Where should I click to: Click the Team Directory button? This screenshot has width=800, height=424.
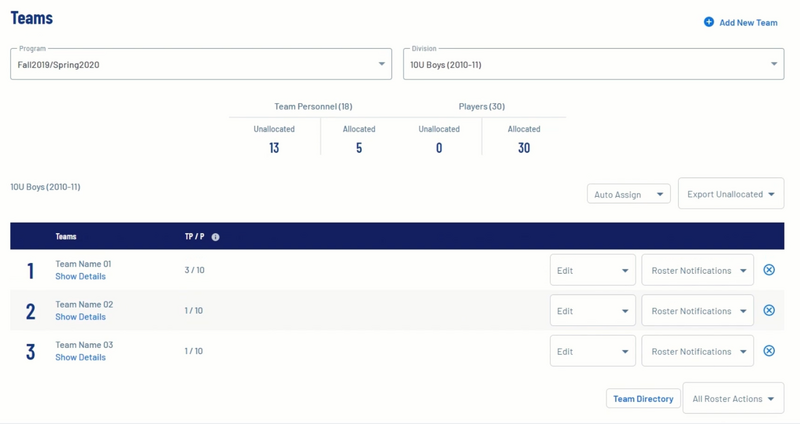coord(642,398)
